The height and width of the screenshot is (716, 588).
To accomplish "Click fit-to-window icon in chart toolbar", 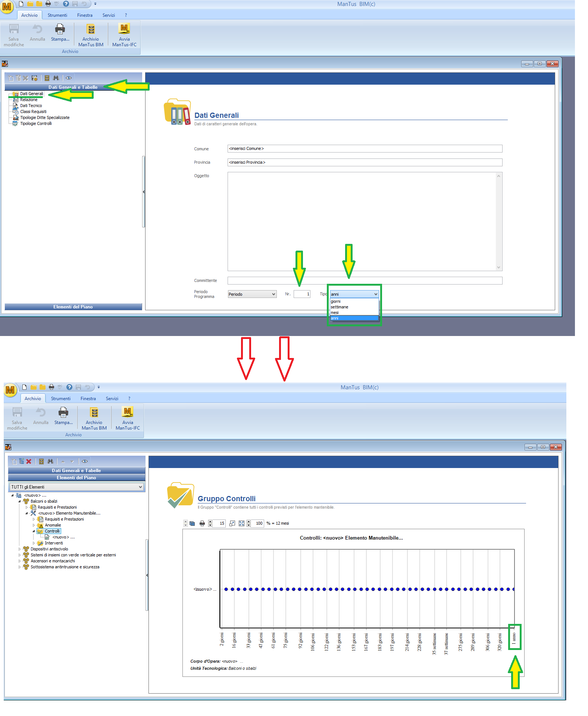I will pyautogui.click(x=241, y=524).
